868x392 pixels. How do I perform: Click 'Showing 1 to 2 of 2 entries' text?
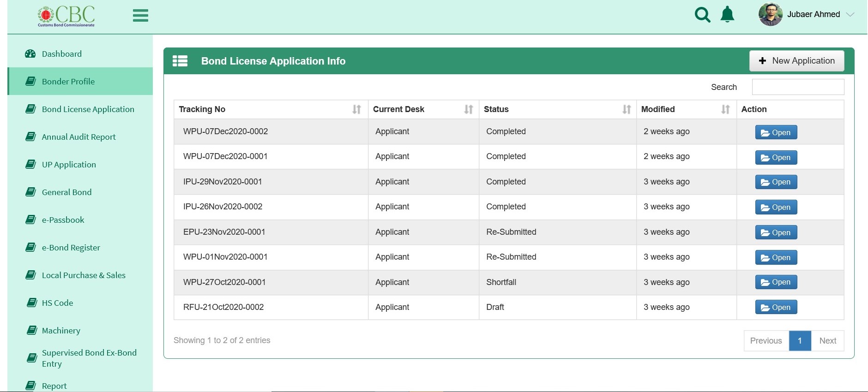coord(222,340)
